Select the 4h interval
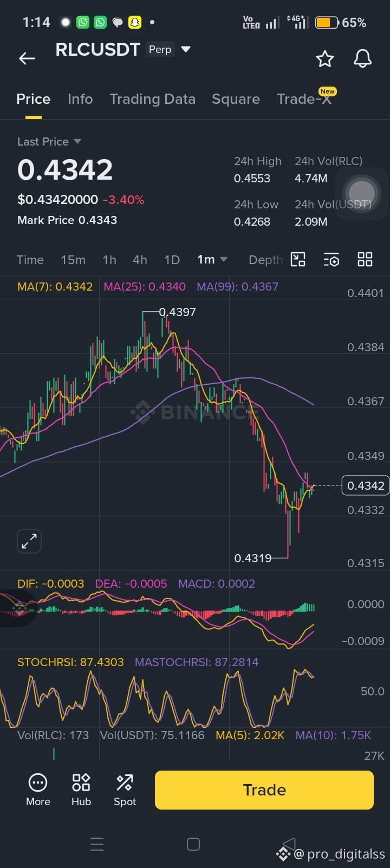Viewport: 390px width, 868px height. (x=140, y=260)
